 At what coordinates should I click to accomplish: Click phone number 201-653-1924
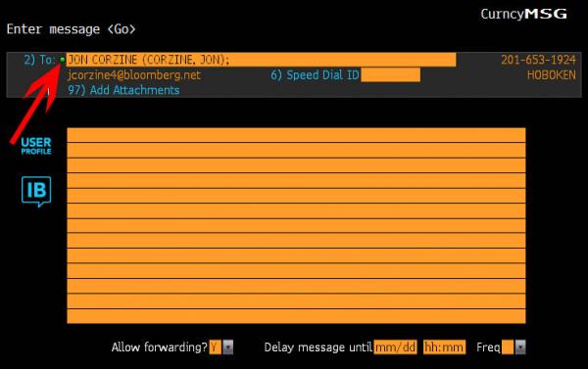click(538, 60)
